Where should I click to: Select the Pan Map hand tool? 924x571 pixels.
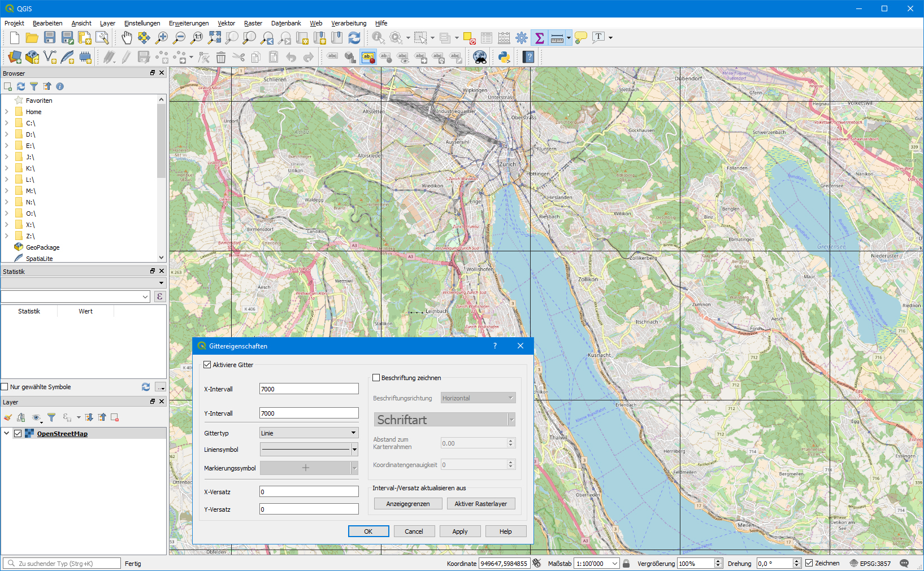(127, 38)
